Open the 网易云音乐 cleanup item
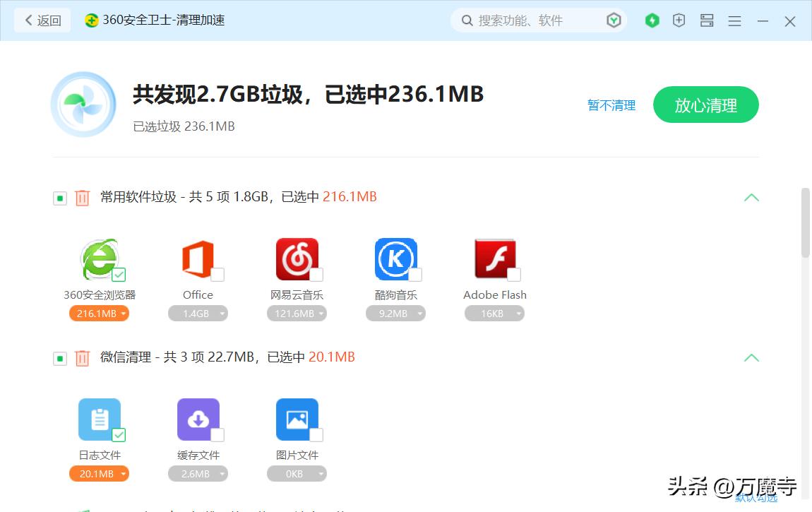The height and width of the screenshot is (512, 812). pyautogui.click(x=297, y=258)
